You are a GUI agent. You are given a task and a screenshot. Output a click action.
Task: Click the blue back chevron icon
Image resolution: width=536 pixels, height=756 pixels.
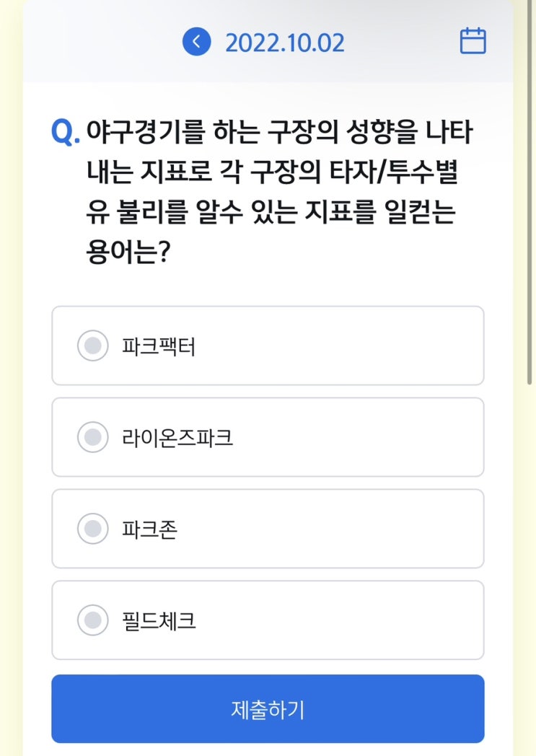click(x=196, y=42)
